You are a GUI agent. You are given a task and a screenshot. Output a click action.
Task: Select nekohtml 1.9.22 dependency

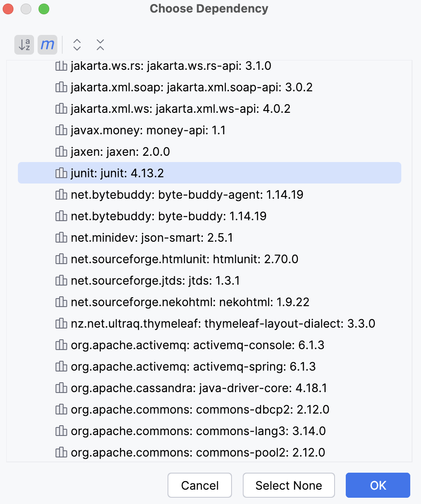tap(190, 302)
